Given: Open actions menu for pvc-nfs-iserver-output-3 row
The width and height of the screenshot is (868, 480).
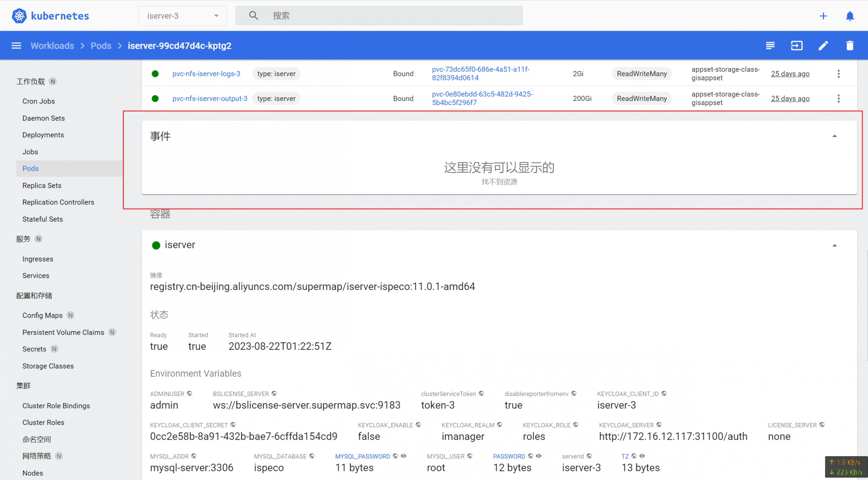Looking at the screenshot, I should pyautogui.click(x=838, y=98).
